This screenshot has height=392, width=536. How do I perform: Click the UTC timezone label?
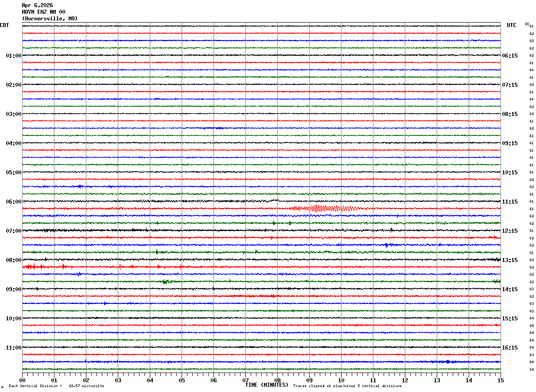pos(512,25)
